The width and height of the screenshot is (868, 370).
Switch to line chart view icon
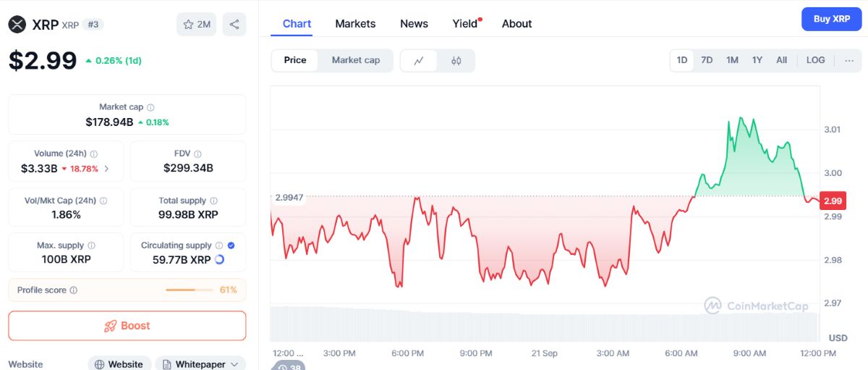coord(419,61)
